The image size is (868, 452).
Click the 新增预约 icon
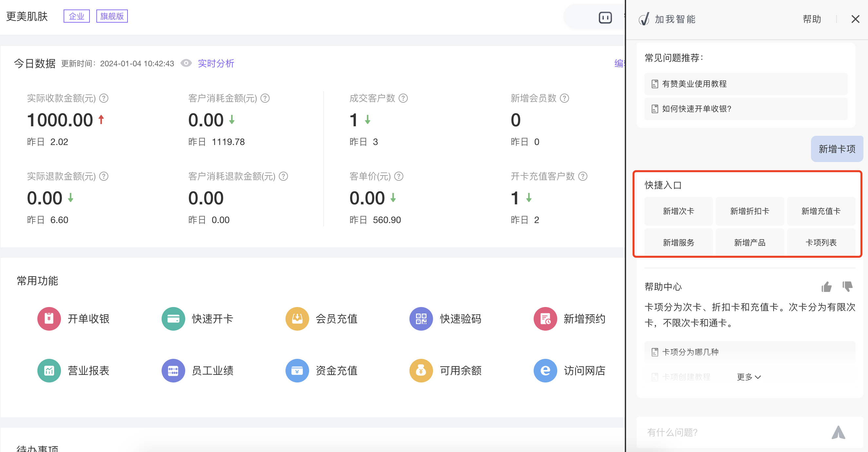pyautogui.click(x=545, y=318)
